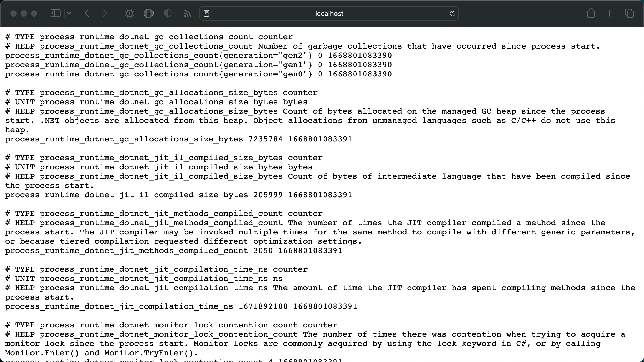Viewport: 644px width, 362px height.
Task: Go back to the previous page
Action: coord(87,13)
